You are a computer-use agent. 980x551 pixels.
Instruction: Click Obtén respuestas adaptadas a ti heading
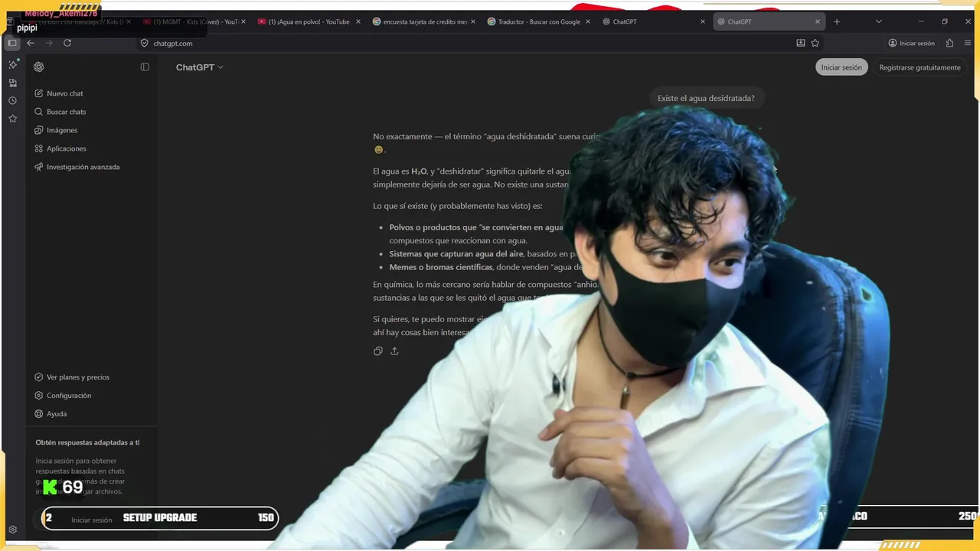pos(87,442)
